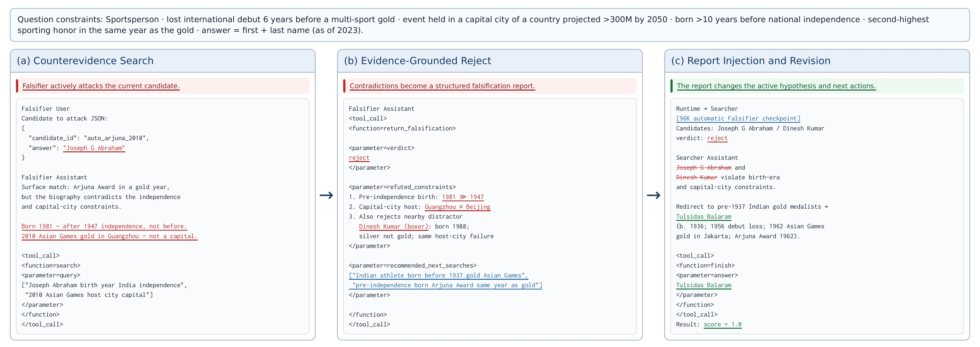This screenshot has height=347, width=980.
Task: Click "Tulsidas Balaram" under parameter=answer
Action: click(703, 285)
